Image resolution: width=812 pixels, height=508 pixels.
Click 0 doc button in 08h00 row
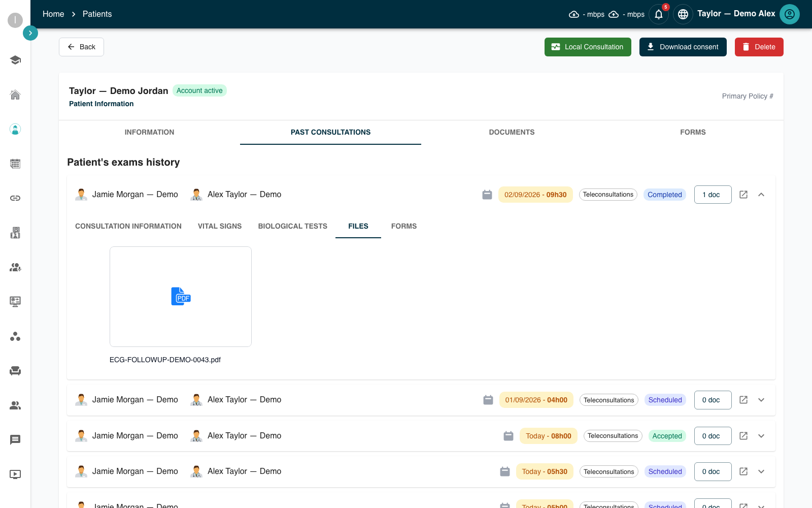pos(713,436)
